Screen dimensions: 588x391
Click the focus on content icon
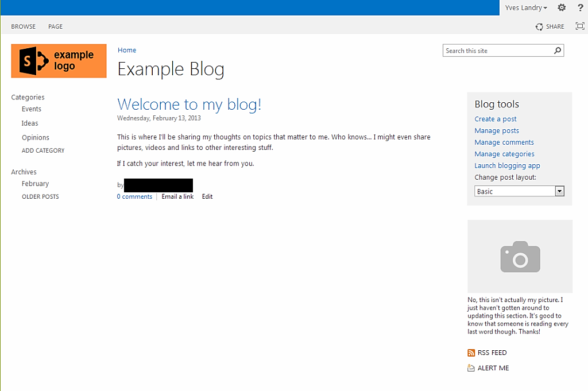pyautogui.click(x=579, y=26)
